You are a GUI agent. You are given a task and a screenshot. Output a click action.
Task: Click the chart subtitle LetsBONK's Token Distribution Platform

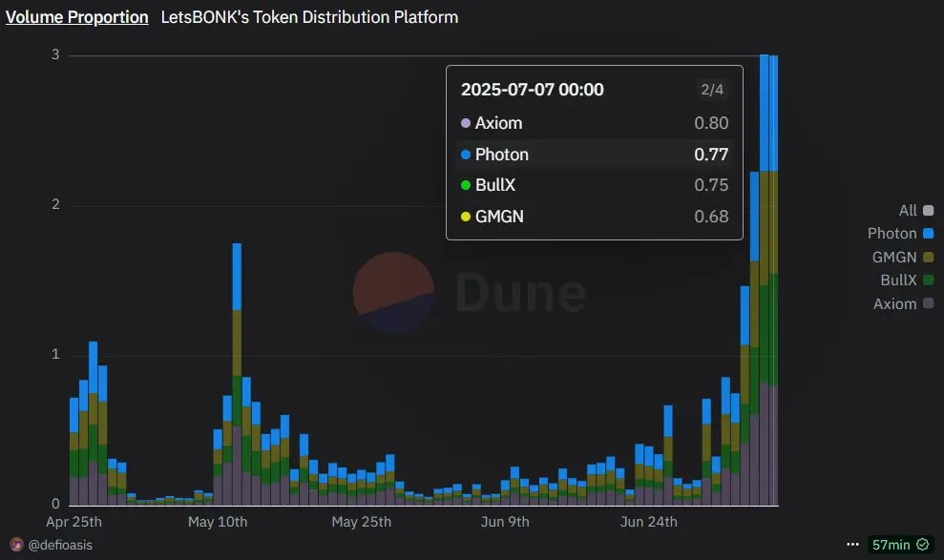309,17
